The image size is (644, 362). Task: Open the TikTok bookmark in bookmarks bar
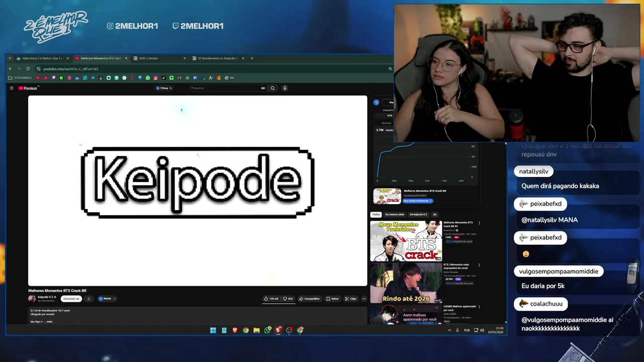(164, 78)
